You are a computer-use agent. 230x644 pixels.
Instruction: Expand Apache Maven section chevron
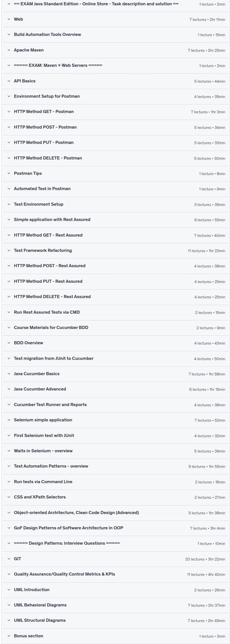(x=9, y=50)
